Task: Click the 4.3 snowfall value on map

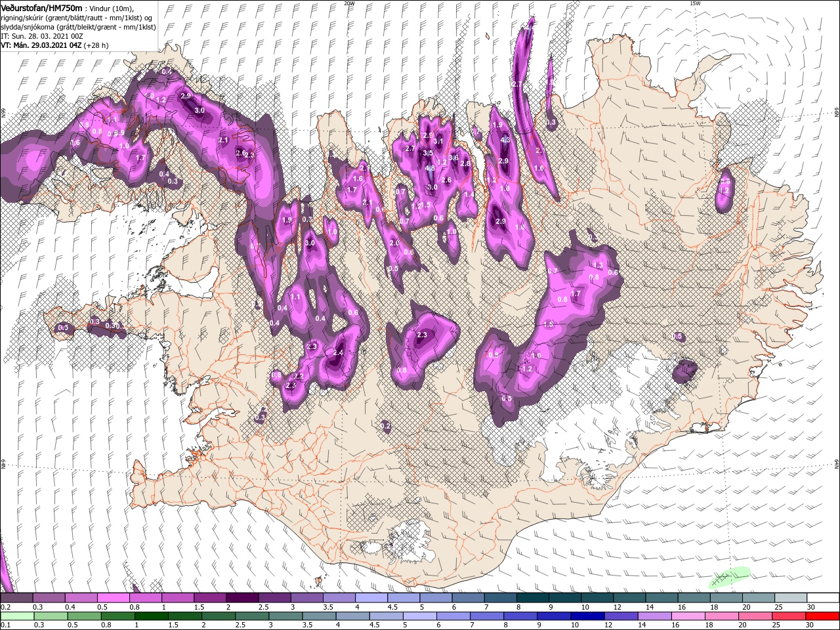Action: pyautogui.click(x=505, y=140)
